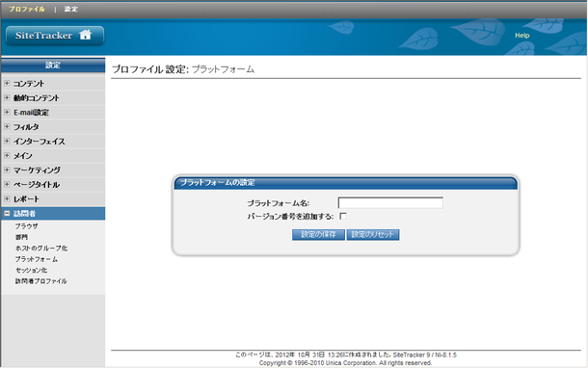Click the プラットフォーム名 text field

pos(390,202)
